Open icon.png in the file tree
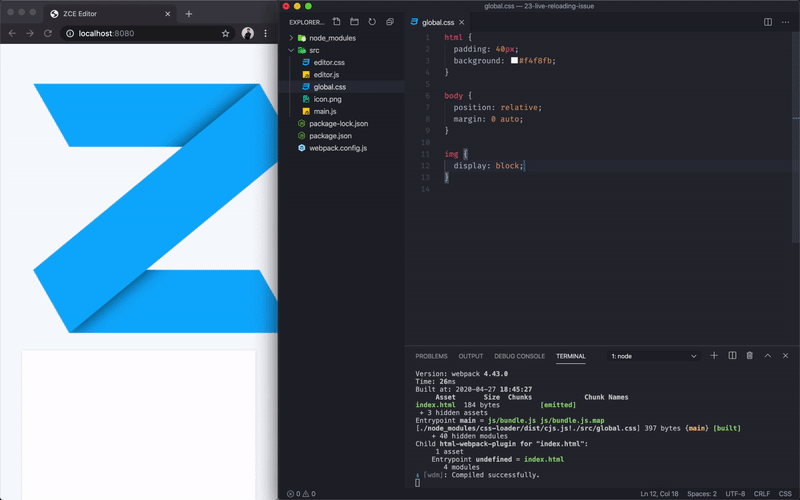 point(327,99)
